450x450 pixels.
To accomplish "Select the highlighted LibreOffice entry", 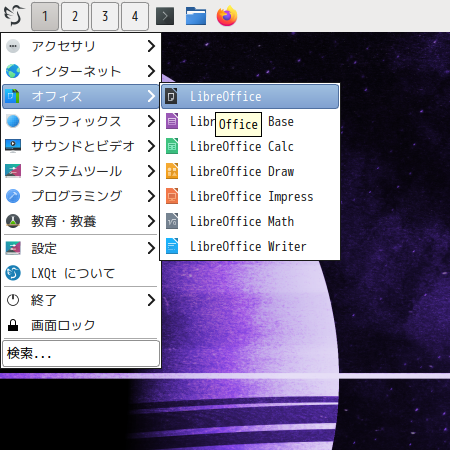I will click(250, 96).
